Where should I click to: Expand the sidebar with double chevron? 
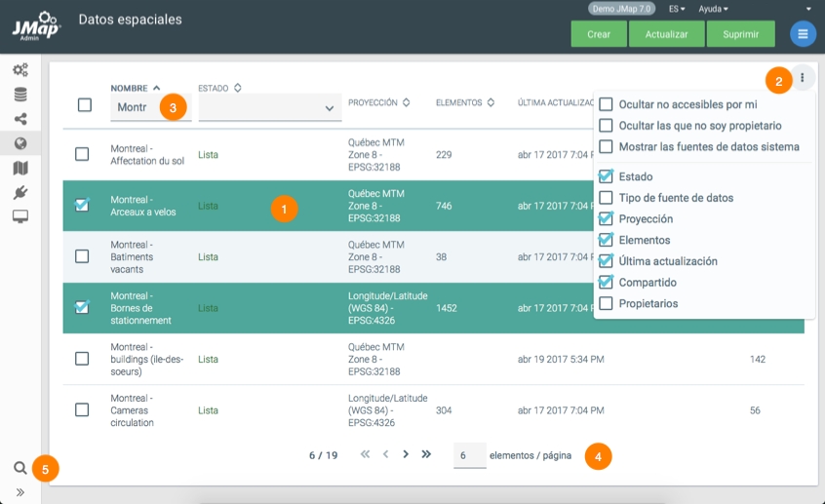point(20,492)
